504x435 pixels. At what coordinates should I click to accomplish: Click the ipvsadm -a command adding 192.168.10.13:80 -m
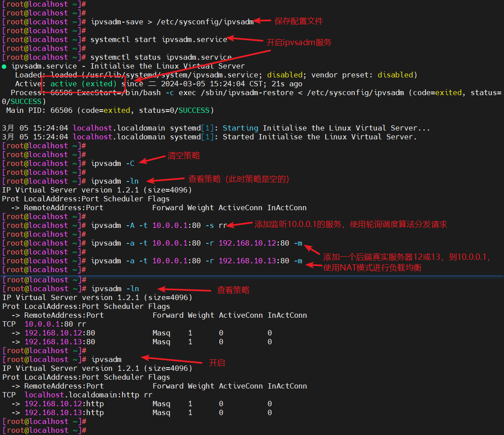(197, 261)
